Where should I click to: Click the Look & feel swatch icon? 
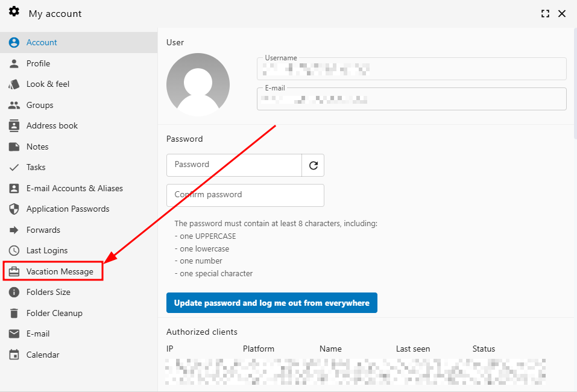[14, 84]
